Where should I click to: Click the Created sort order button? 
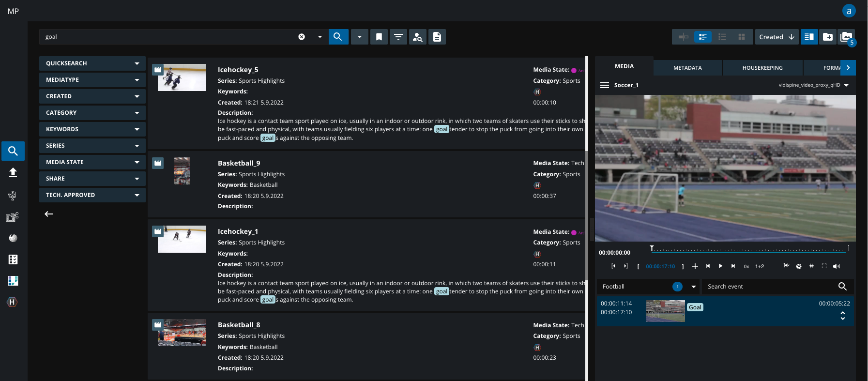click(777, 37)
